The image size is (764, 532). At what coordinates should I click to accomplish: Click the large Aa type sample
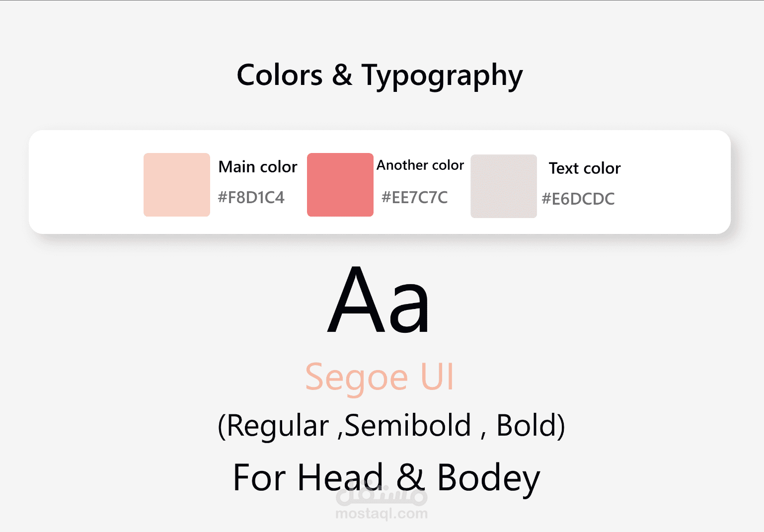(x=379, y=300)
